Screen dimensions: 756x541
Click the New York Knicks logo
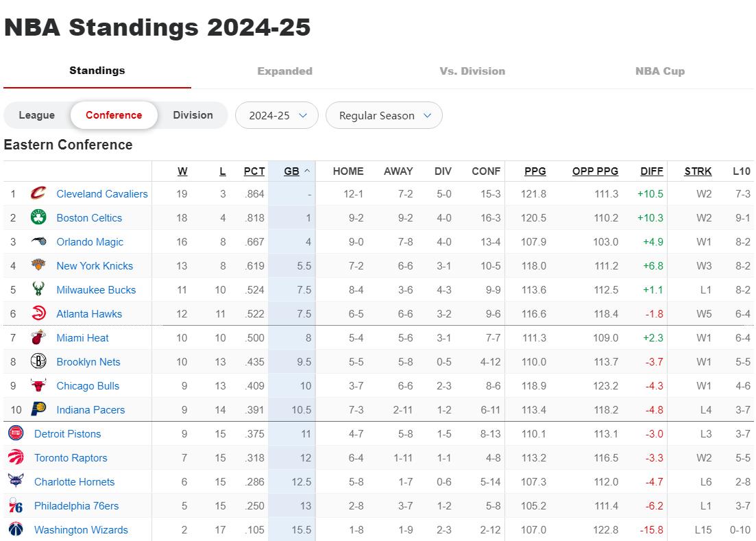38,266
